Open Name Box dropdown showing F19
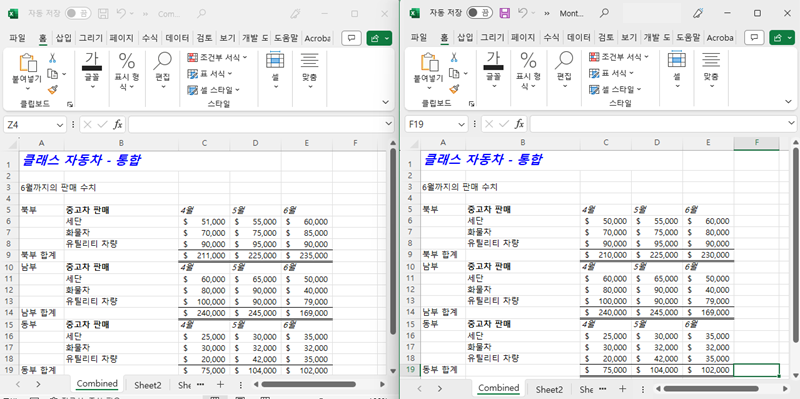 pyautogui.click(x=462, y=124)
